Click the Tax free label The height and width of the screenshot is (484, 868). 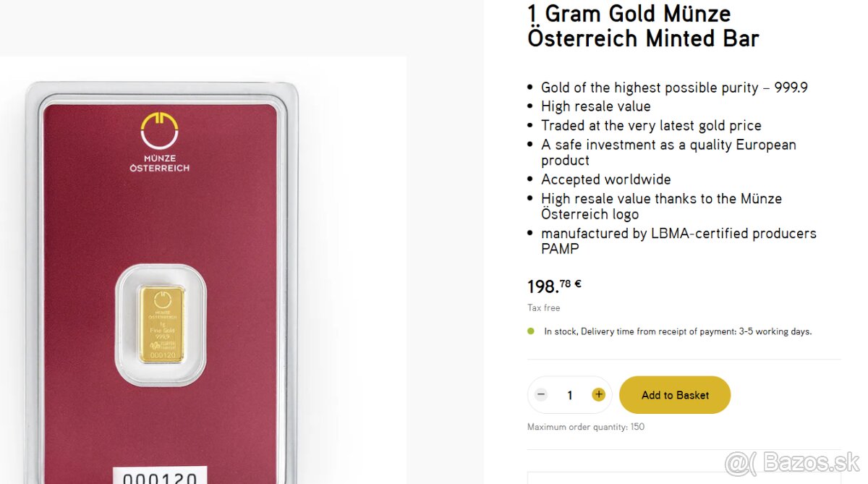544,308
